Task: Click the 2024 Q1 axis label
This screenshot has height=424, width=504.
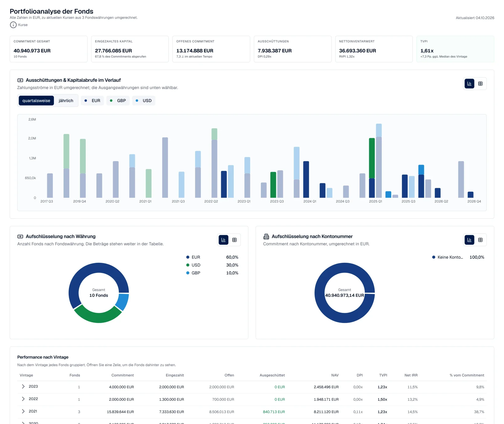Action: [310, 201]
